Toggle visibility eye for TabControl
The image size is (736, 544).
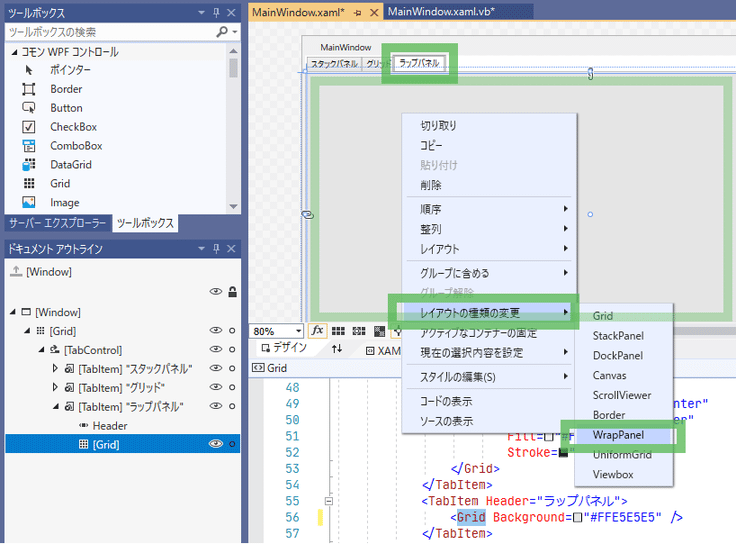click(x=215, y=349)
